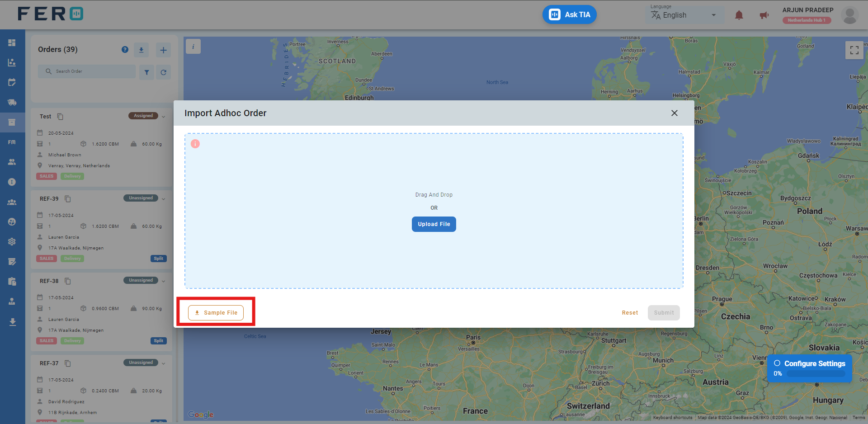Toggle map fullscreen view
The width and height of the screenshot is (868, 424).
coord(854,50)
